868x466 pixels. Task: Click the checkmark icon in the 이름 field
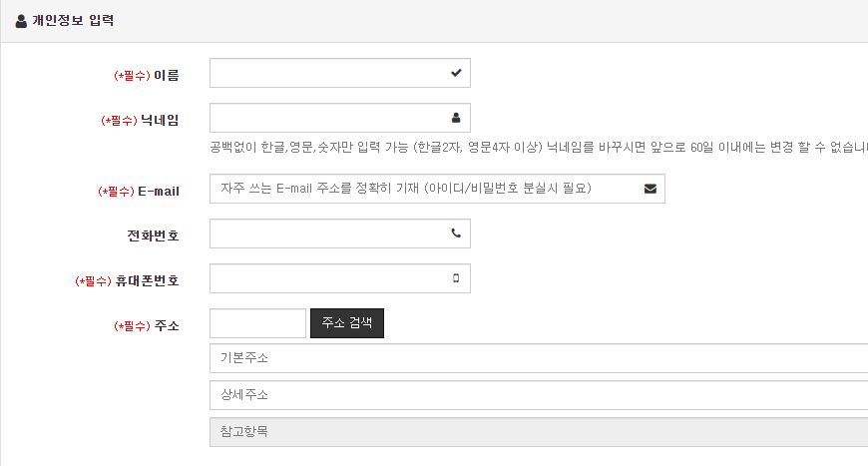click(x=456, y=73)
